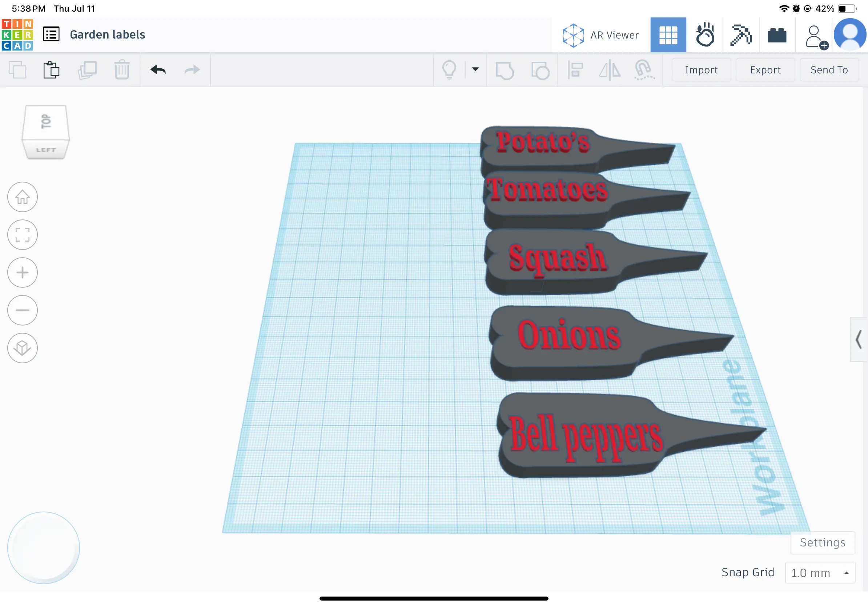Click the fit all in view icon

coord(22,235)
